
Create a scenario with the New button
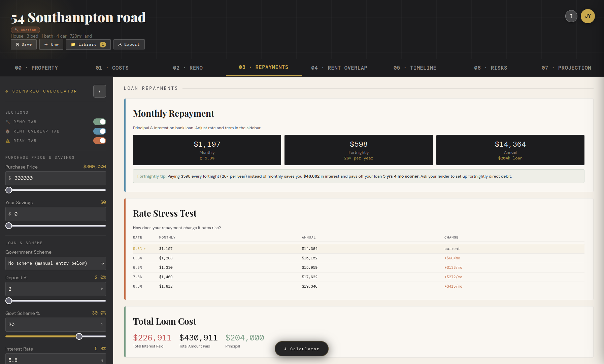click(51, 44)
